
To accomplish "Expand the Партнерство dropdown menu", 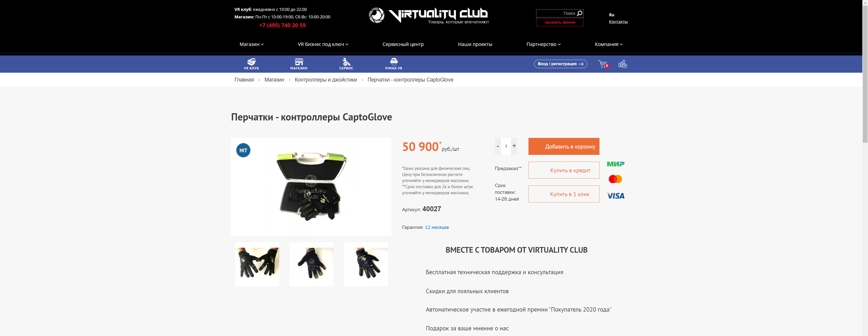I will pos(543,44).
